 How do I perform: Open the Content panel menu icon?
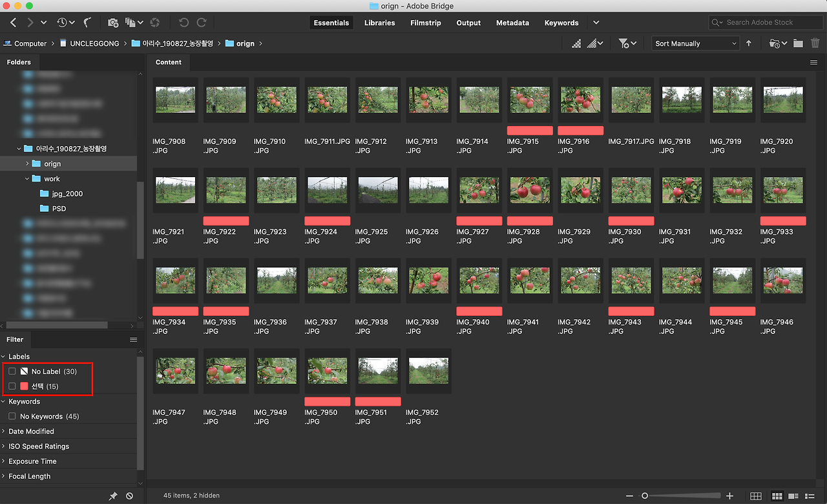tap(814, 63)
